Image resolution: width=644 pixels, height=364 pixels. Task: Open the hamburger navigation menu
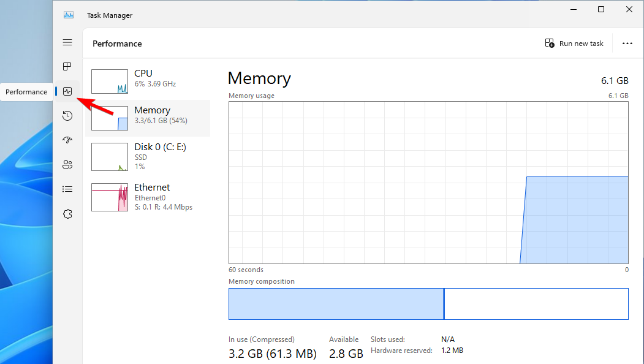pyautogui.click(x=67, y=42)
